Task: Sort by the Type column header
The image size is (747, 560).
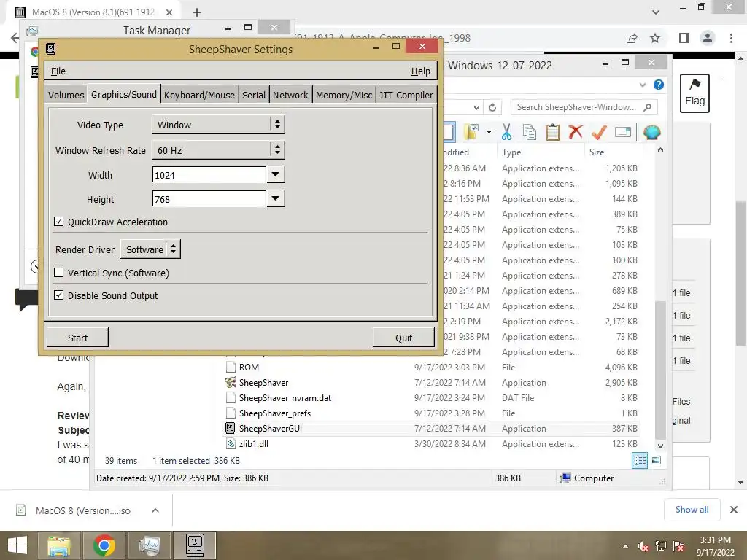Action: point(511,152)
